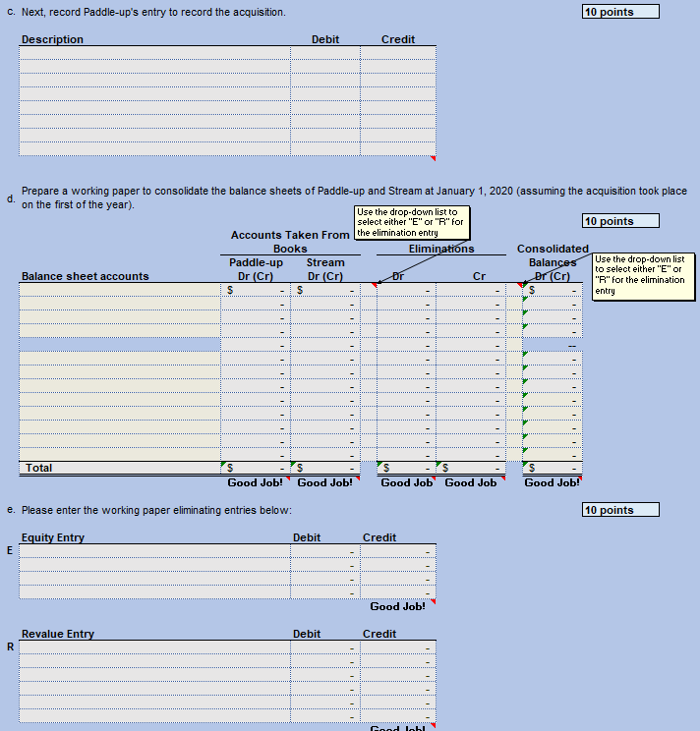Select the 10 points box for part d

620,221
